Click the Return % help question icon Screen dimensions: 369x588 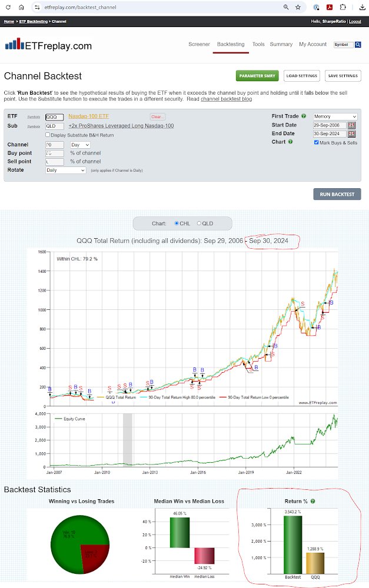point(313,502)
